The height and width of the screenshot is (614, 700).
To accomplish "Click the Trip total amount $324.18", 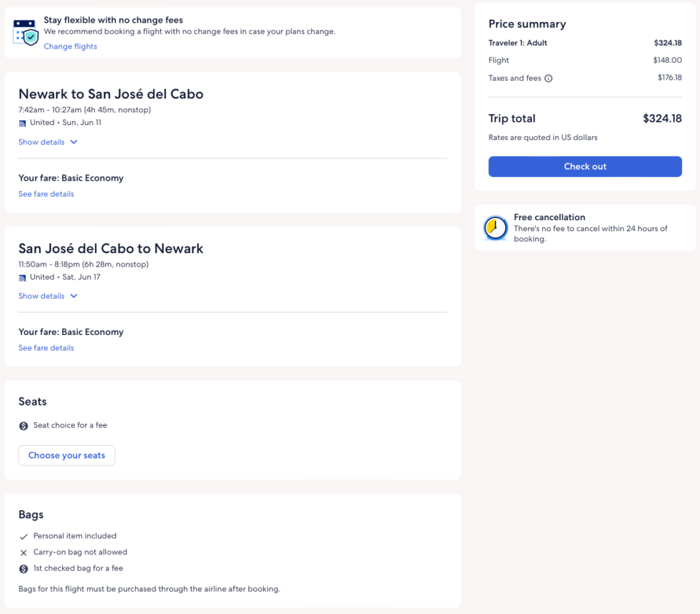I will pyautogui.click(x=662, y=118).
